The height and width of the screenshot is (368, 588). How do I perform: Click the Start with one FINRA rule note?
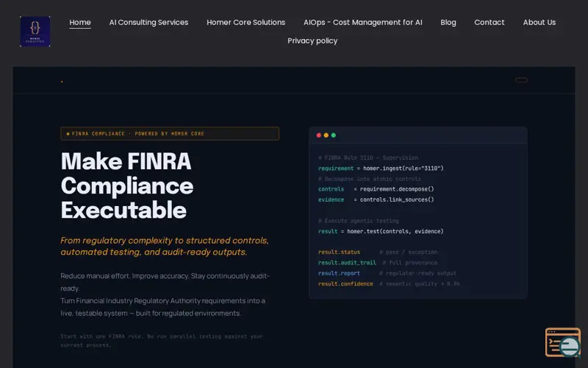(162, 341)
